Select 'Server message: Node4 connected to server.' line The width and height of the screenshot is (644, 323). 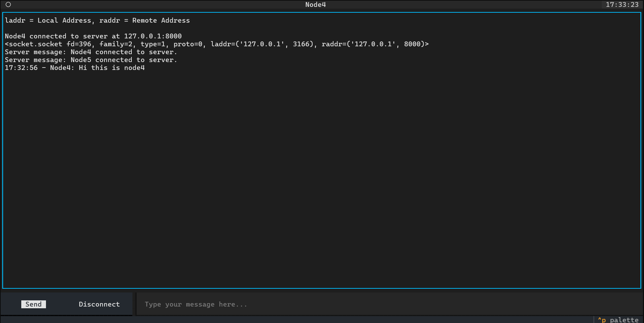(91, 52)
